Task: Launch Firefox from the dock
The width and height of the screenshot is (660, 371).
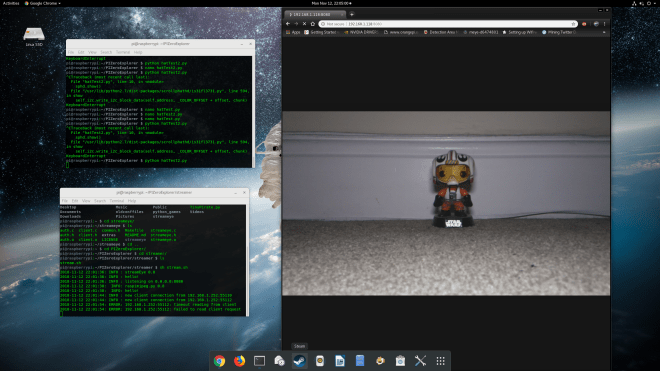Action: pos(240,361)
